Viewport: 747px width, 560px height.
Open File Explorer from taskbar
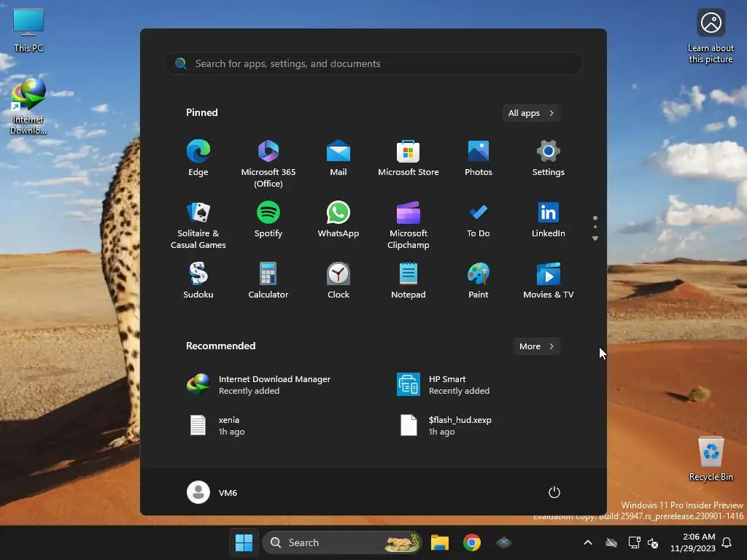tap(440, 542)
